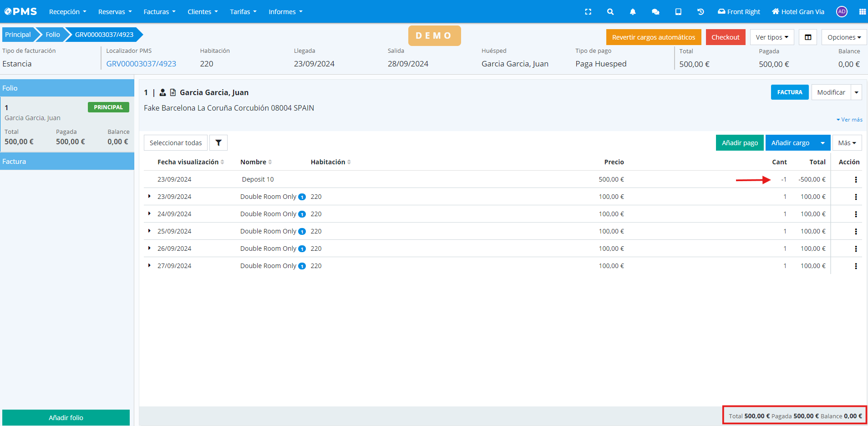The height and width of the screenshot is (426, 868).
Task: Open the chat messages icon
Action: click(x=655, y=12)
